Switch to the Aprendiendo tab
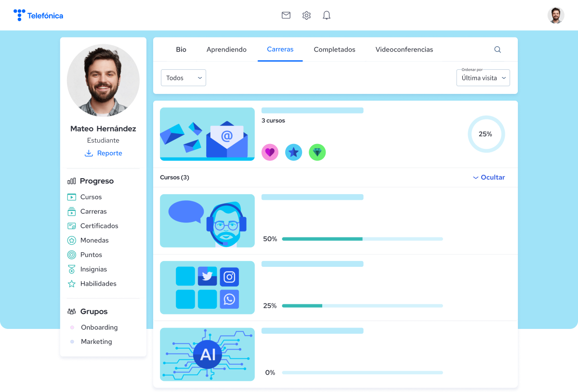 pos(226,50)
